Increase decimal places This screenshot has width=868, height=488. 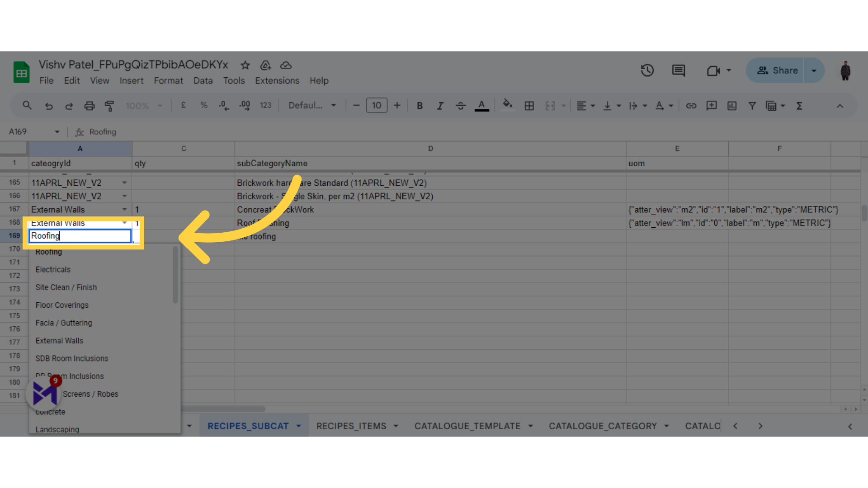245,106
